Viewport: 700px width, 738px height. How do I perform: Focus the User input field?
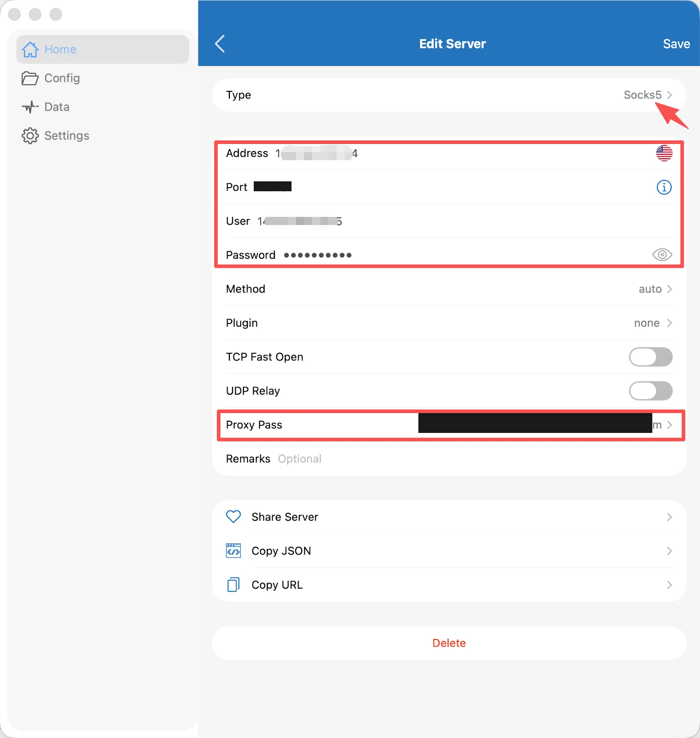click(x=465, y=221)
